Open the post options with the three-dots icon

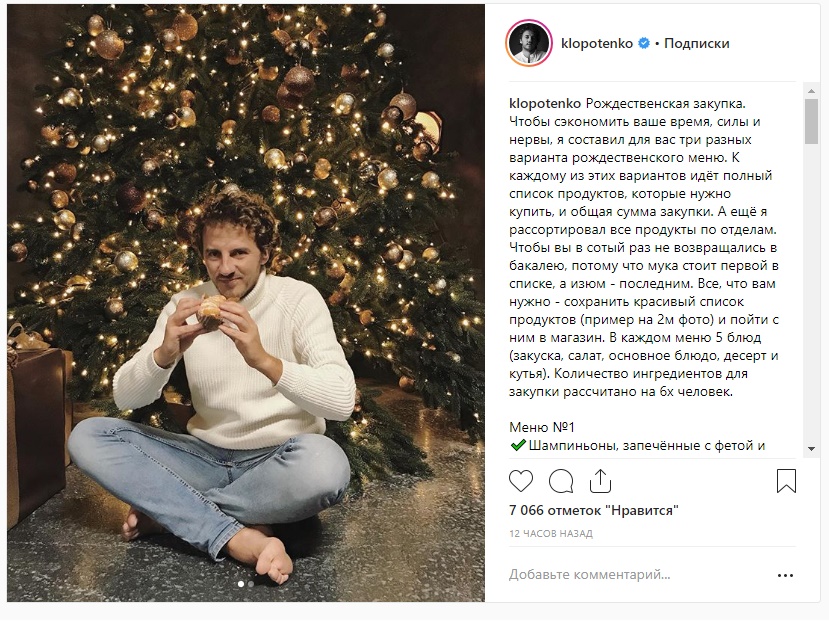tap(784, 575)
